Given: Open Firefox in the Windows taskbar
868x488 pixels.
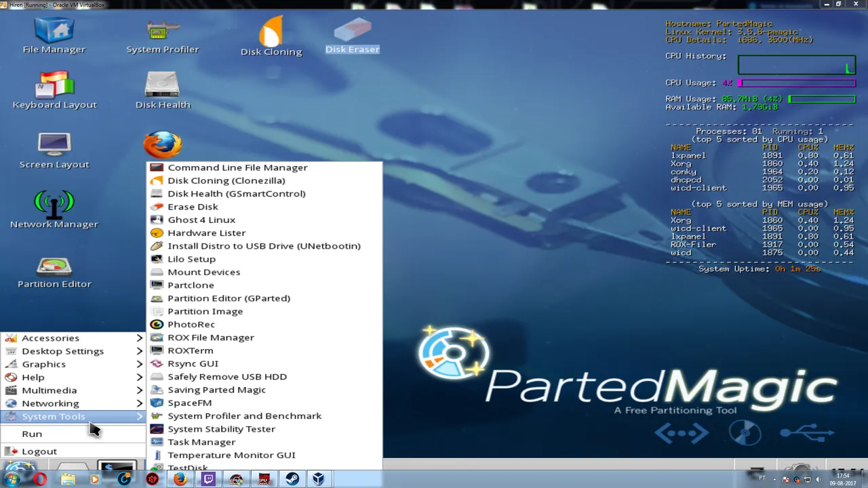Looking at the screenshot, I should (180, 479).
